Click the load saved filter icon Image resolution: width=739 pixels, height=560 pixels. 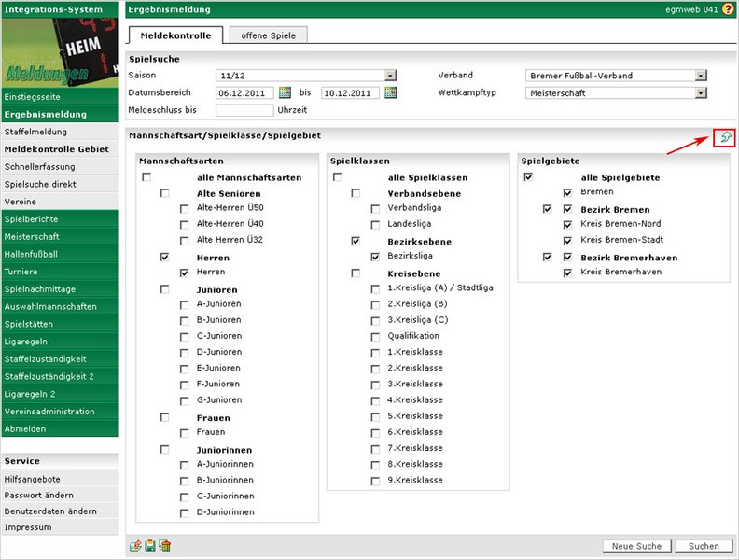coord(135,546)
